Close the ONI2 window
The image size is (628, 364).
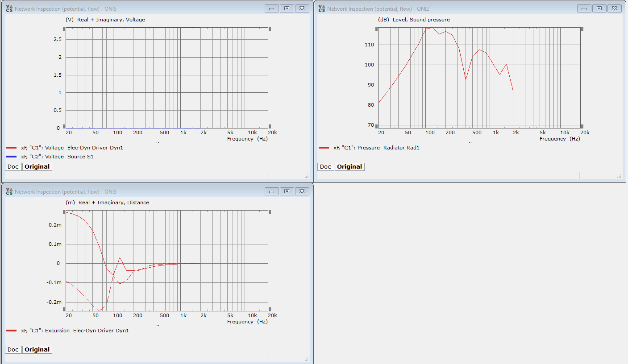[614, 8]
